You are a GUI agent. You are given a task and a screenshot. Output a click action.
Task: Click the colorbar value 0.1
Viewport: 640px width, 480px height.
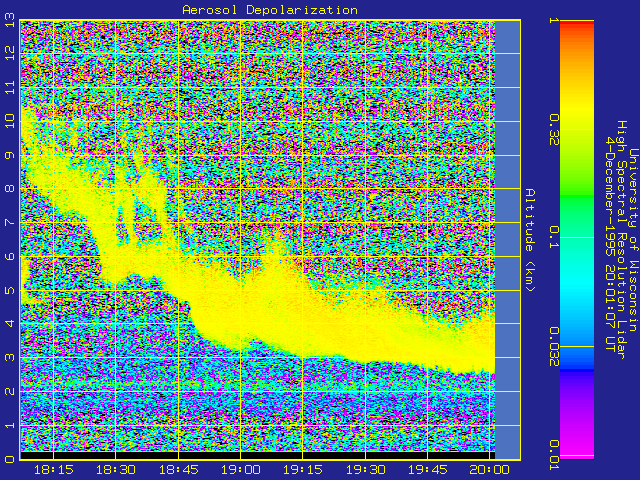pos(554,237)
